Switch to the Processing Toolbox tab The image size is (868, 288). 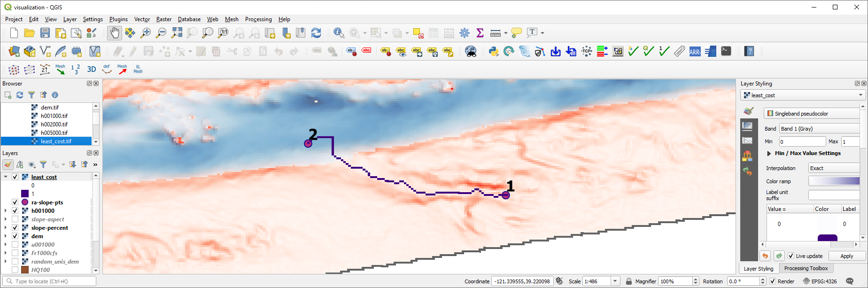[806, 268]
